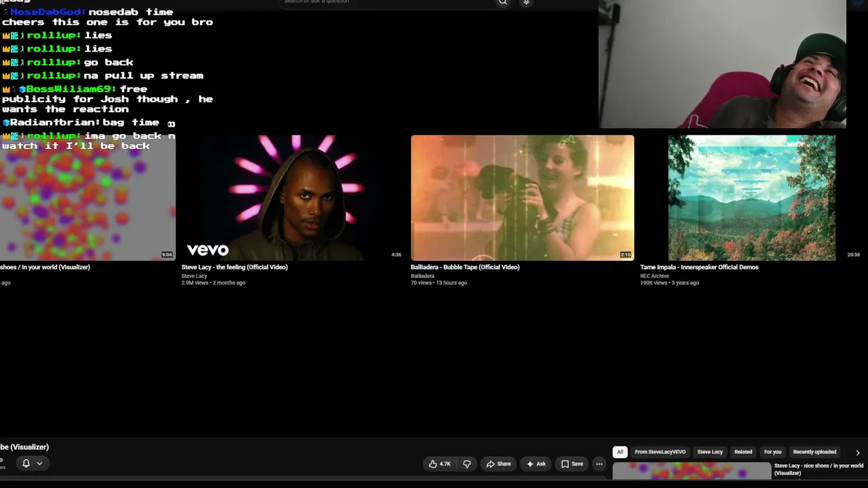Open the Balliadera channel name link
Viewport: 868px width, 488px height.
422,276
